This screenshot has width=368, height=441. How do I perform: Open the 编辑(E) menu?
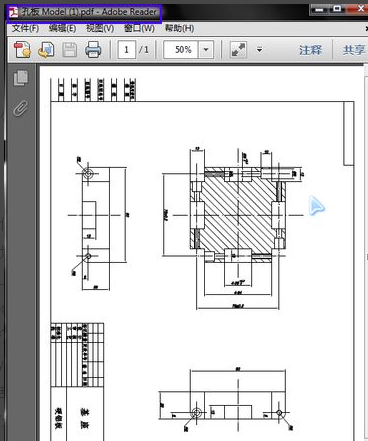tap(62, 28)
